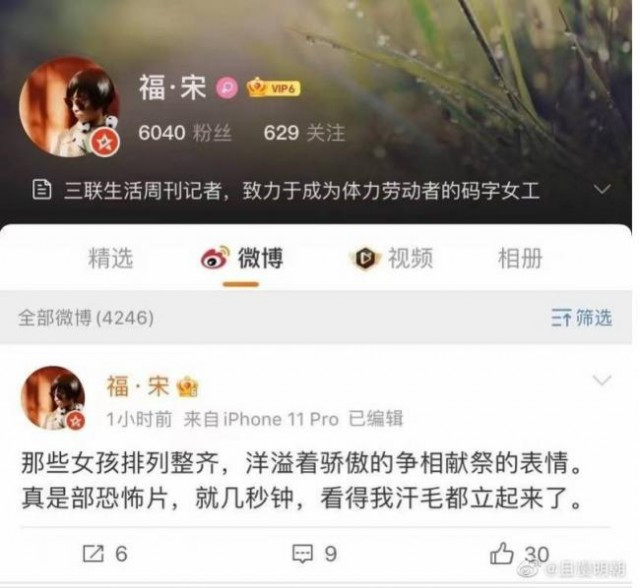Tap the large profile avatar photo
The height and width of the screenshot is (588, 640).
point(69,106)
